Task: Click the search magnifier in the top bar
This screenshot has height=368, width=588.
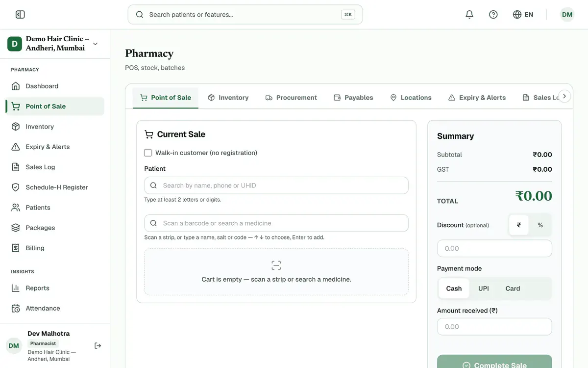Action: click(140, 15)
